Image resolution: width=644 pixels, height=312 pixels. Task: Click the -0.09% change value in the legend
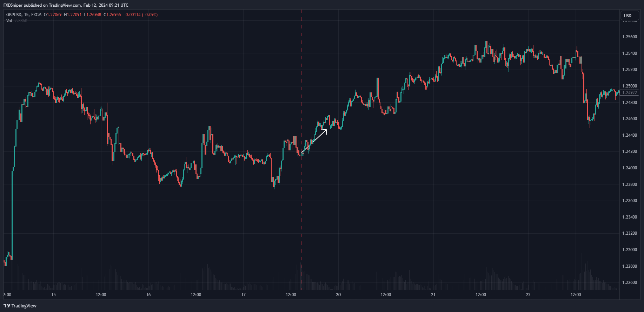[x=150, y=15]
